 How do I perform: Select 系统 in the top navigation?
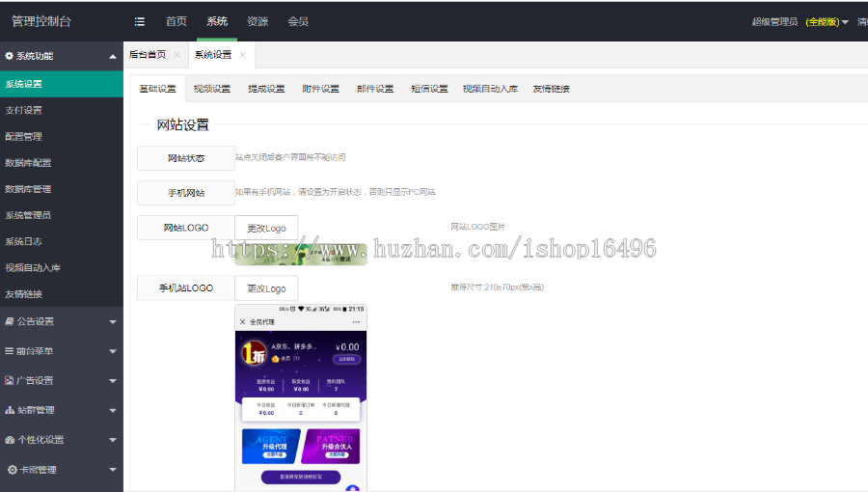coord(217,21)
